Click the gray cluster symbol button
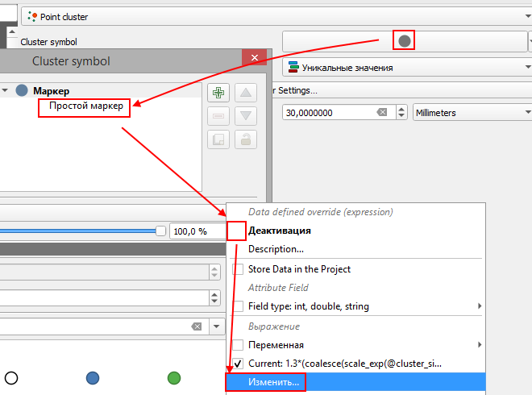Viewport: 532px width, 395px height. click(x=404, y=40)
